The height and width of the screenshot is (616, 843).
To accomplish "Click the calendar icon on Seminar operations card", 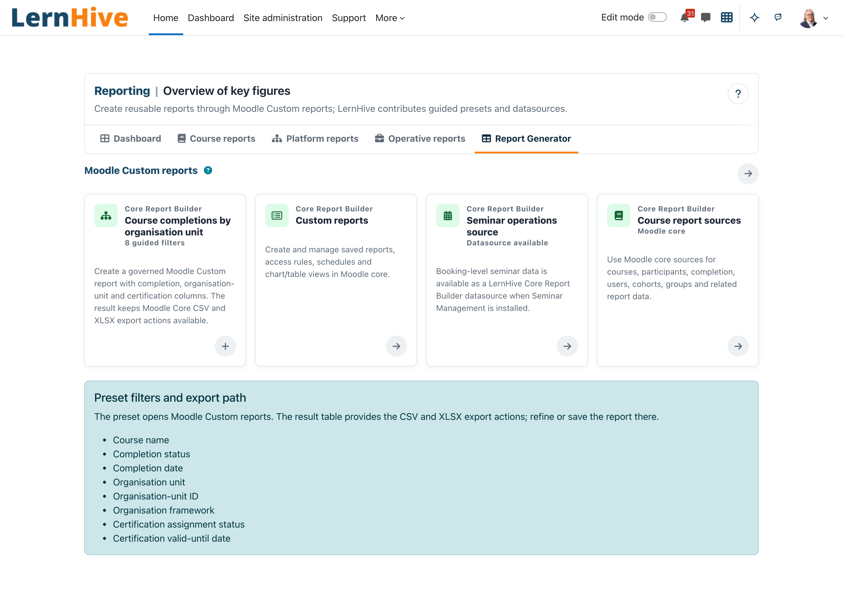I will click(x=448, y=215).
